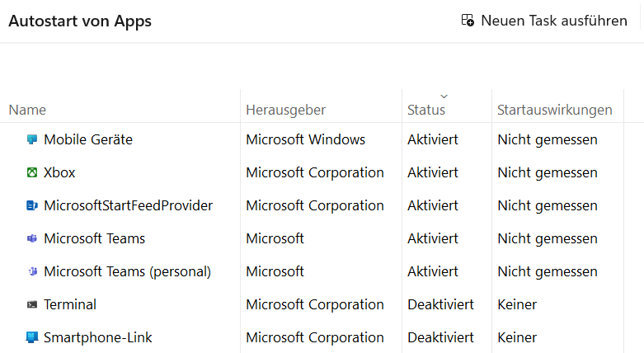Image resolution: width=644 pixels, height=353 pixels.
Task: Click Microsoft Corporation in the Smartphone-Link row
Action: click(315, 337)
